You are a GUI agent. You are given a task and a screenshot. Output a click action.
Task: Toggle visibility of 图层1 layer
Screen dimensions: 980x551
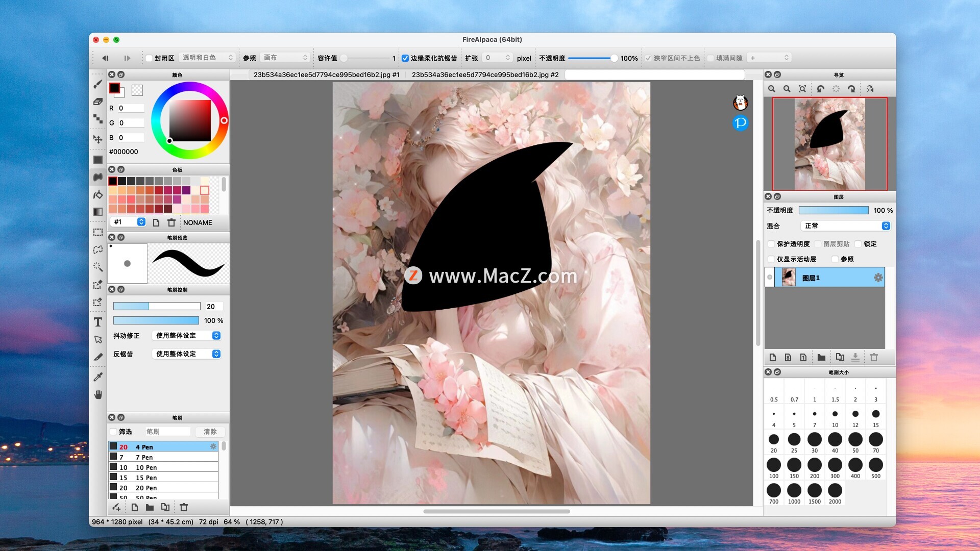770,278
